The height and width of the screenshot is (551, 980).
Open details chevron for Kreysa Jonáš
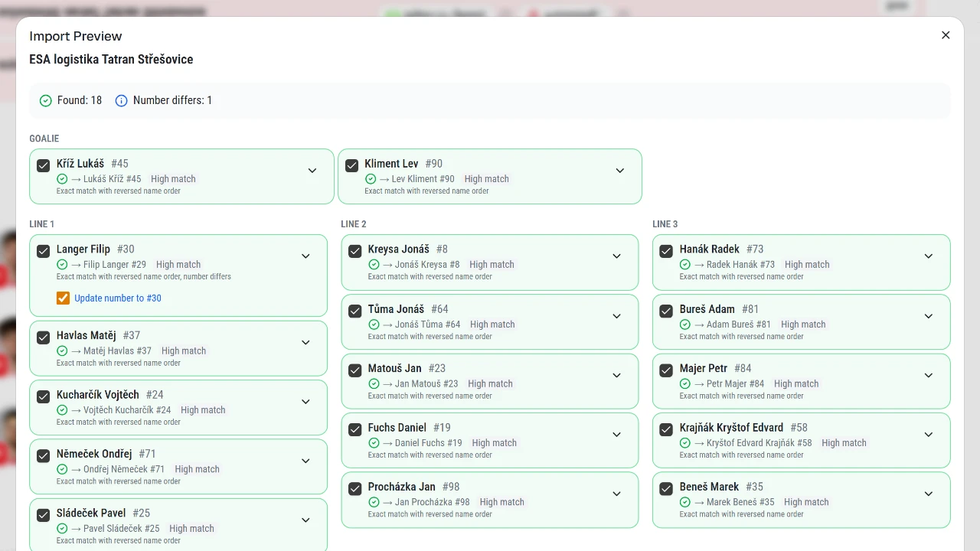coord(617,256)
